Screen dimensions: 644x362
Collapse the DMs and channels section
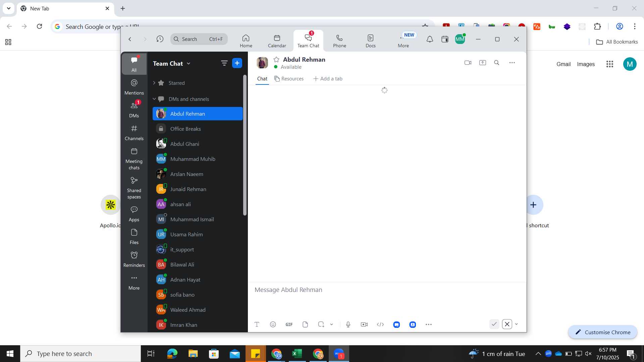click(x=154, y=99)
